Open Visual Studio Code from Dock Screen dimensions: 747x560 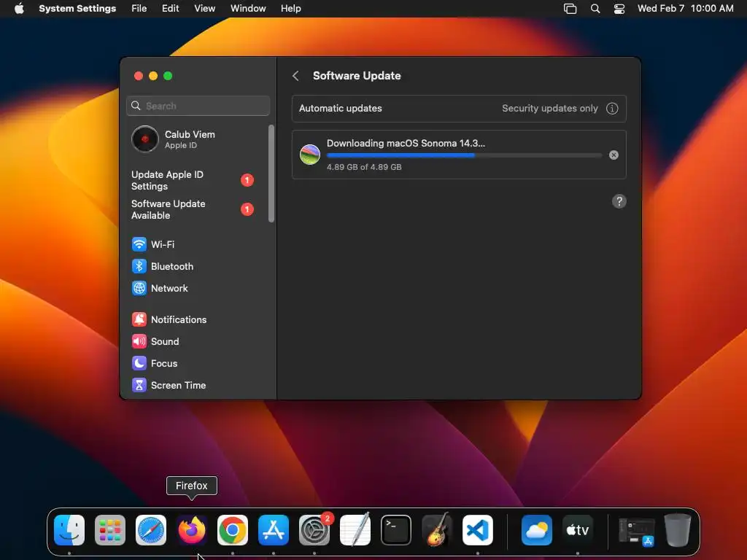[478, 530]
